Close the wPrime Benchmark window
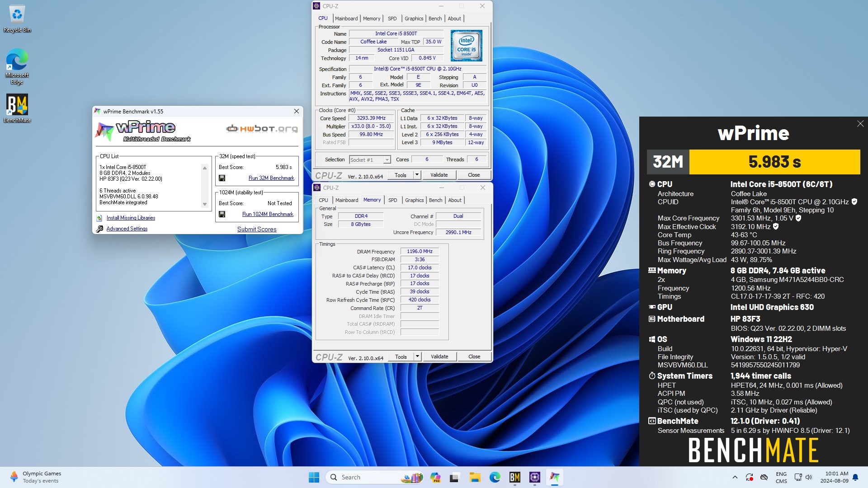Image resolution: width=868 pixels, height=488 pixels. (296, 111)
